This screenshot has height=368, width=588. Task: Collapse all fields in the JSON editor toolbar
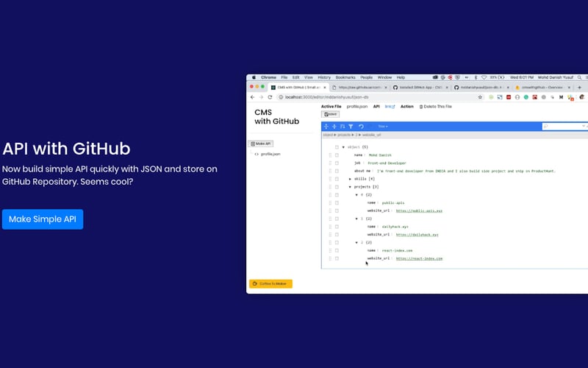(x=334, y=127)
